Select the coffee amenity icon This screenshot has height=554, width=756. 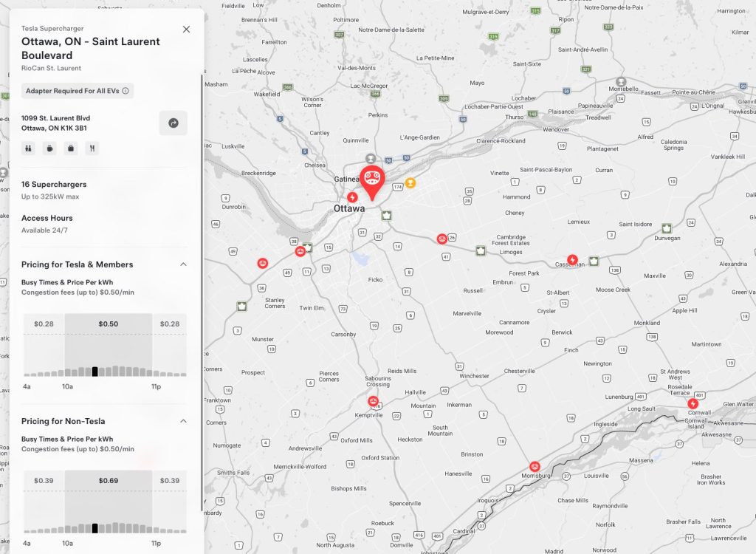[x=49, y=148]
